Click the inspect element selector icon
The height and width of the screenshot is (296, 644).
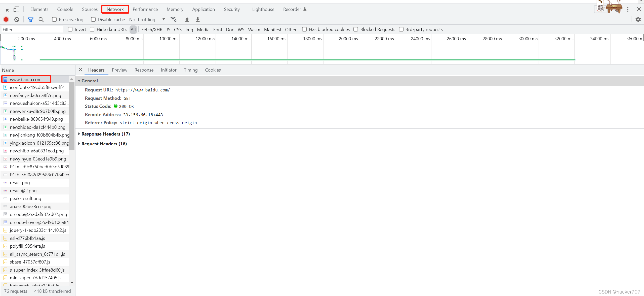coord(6,9)
